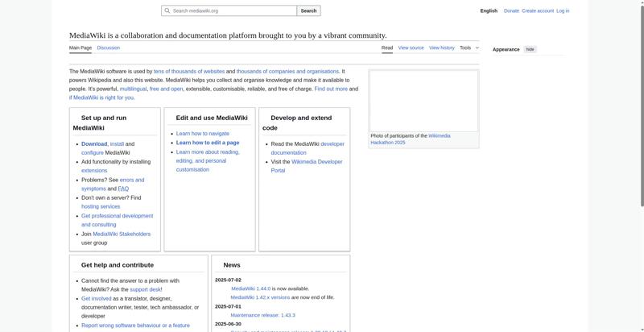Viewport: 644px width, 332px height.
Task: Open MediaWiki 1.44.0 news link
Action: pos(251,288)
